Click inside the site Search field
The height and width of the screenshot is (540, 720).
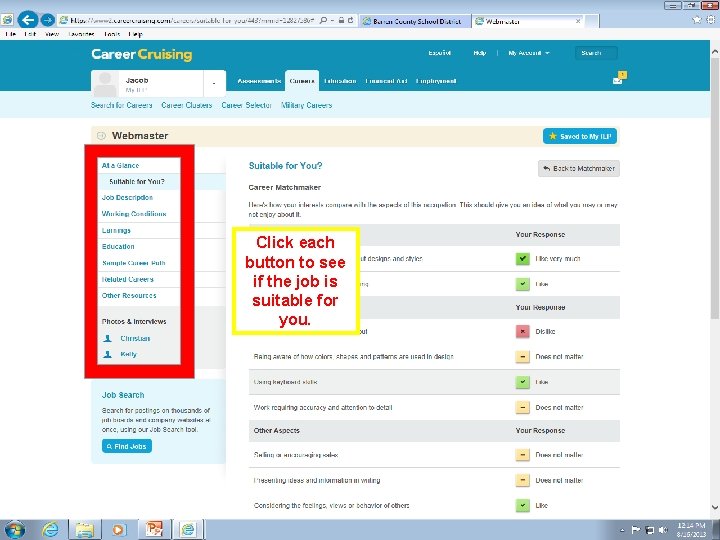[596, 53]
